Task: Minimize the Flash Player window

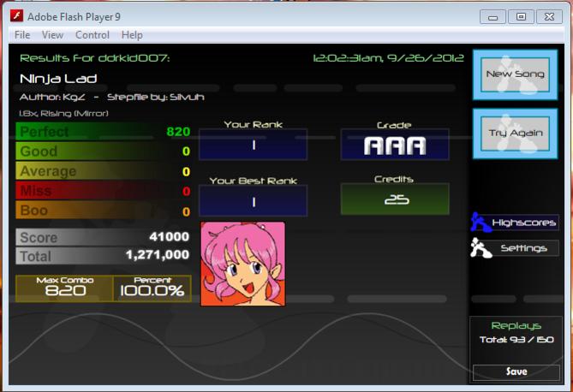Action: [x=492, y=17]
